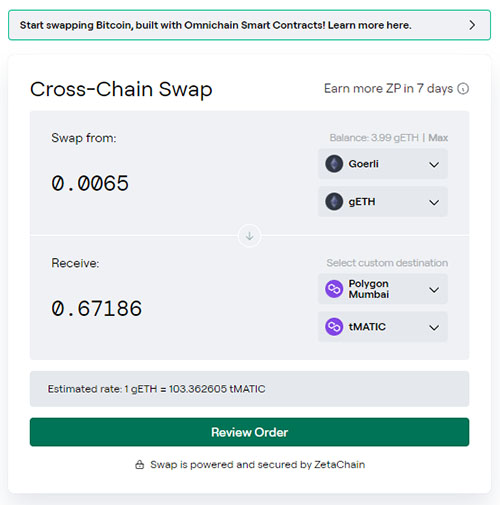Click the Earn more ZP in 7 days text
The image size is (500, 505).
pyautogui.click(x=388, y=89)
